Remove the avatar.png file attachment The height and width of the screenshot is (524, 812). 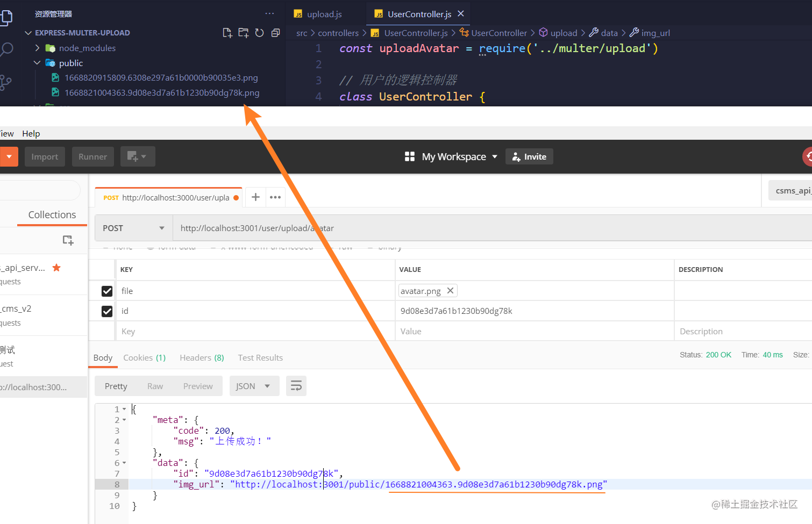tap(451, 291)
